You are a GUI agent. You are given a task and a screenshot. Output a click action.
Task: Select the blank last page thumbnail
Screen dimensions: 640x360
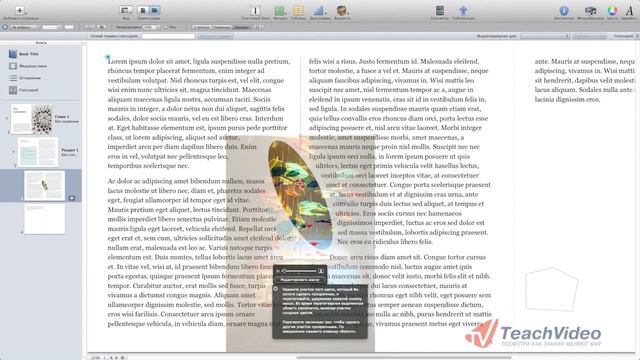pos(44,219)
